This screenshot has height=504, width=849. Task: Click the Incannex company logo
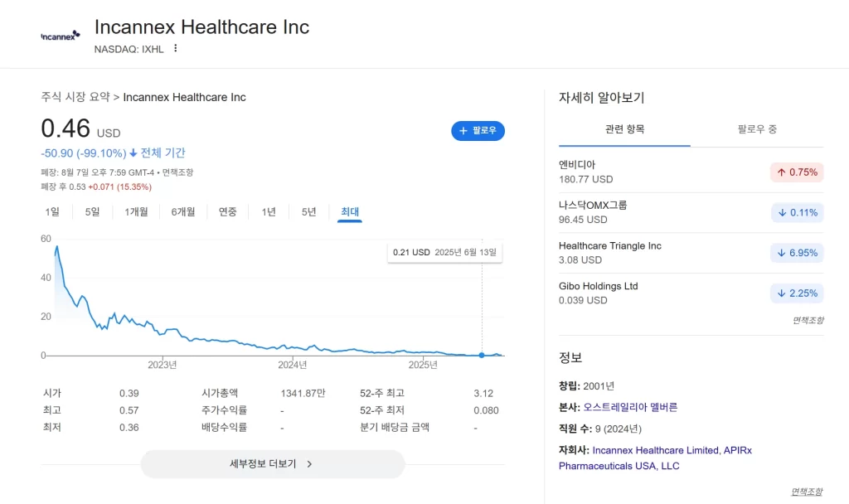[61, 35]
